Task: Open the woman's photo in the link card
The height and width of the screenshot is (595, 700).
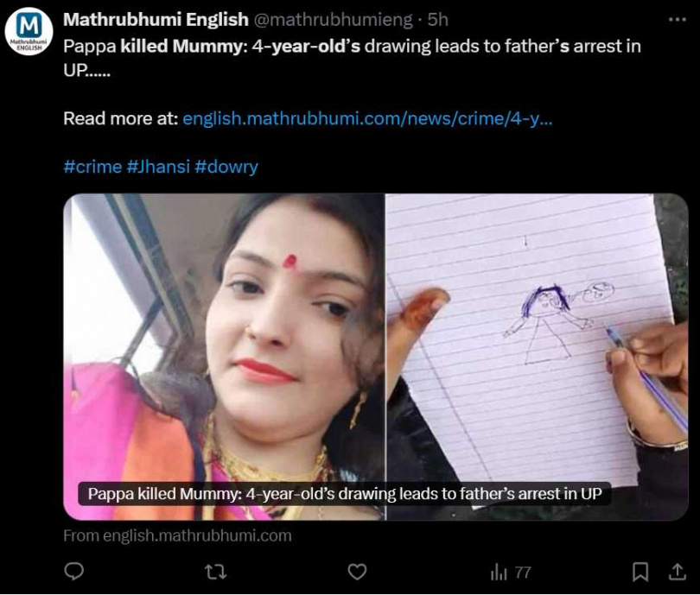Action: coord(224,339)
